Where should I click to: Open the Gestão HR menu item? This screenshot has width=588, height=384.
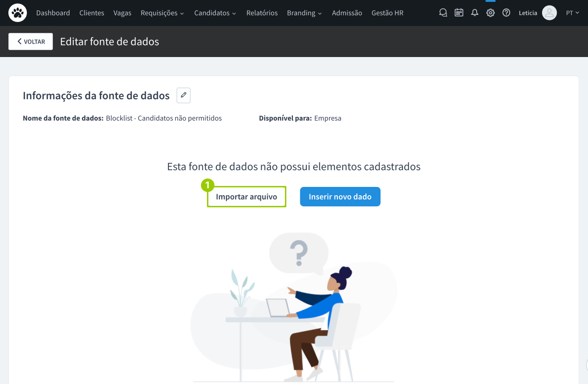click(388, 13)
